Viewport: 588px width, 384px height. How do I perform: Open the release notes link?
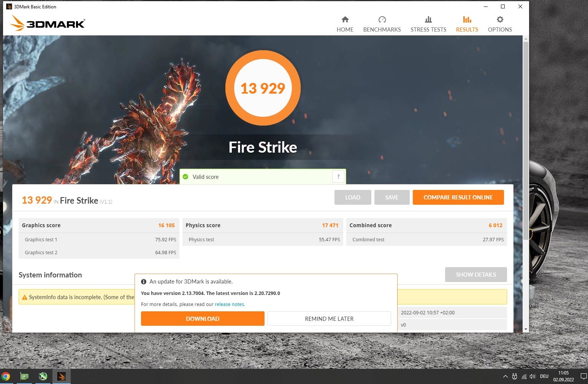pos(230,304)
